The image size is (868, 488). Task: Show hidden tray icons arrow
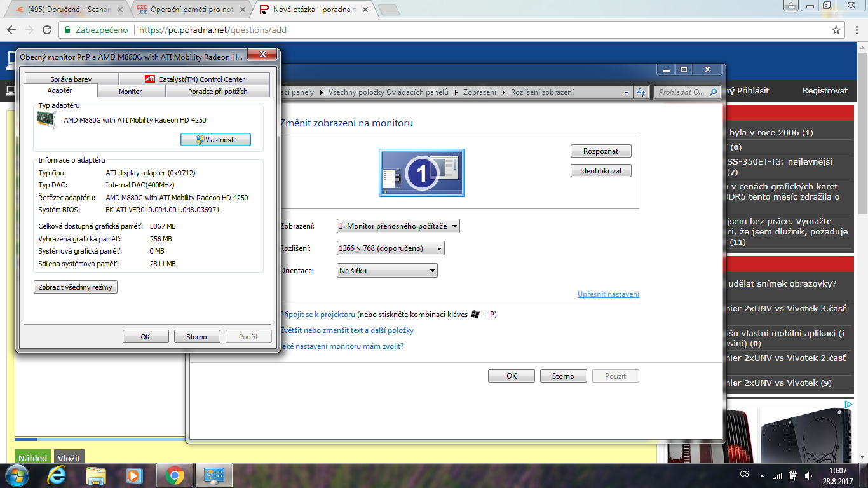tap(761, 476)
